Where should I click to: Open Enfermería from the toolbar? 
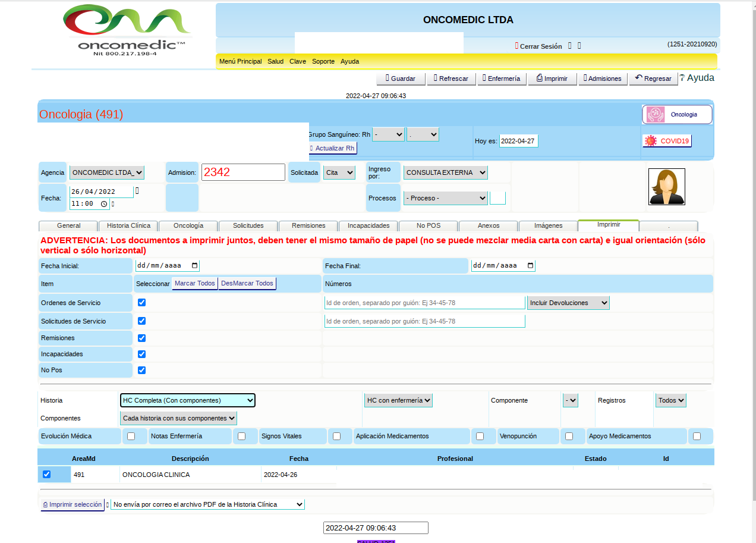(x=502, y=79)
